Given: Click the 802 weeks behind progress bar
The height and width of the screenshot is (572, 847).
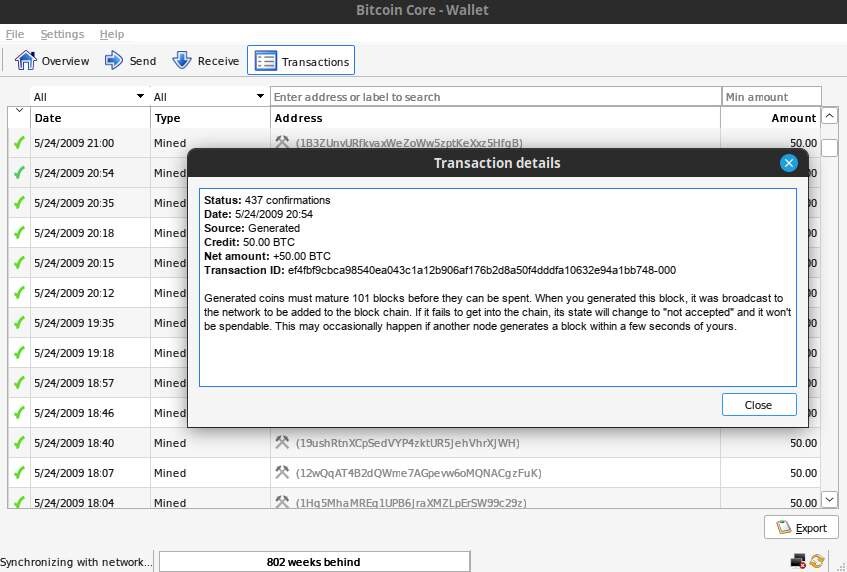Looking at the screenshot, I should 314,562.
